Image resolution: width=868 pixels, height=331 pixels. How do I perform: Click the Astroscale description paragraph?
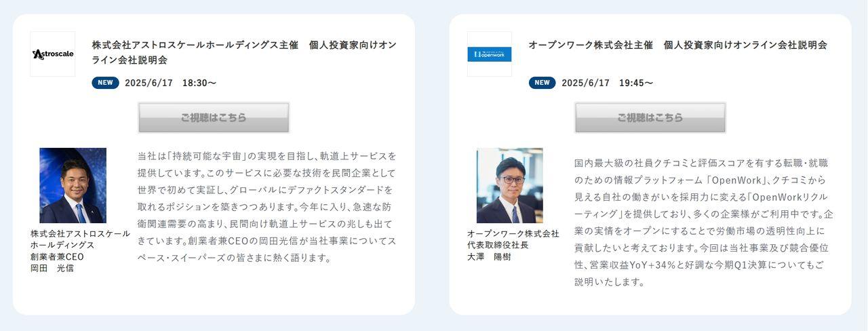[267, 207]
